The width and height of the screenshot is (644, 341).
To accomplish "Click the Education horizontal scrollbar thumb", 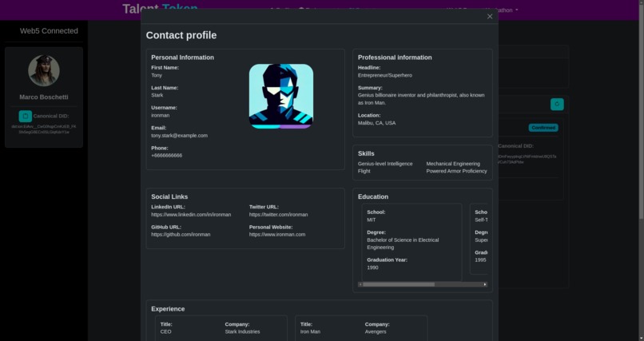I will 399,284.
